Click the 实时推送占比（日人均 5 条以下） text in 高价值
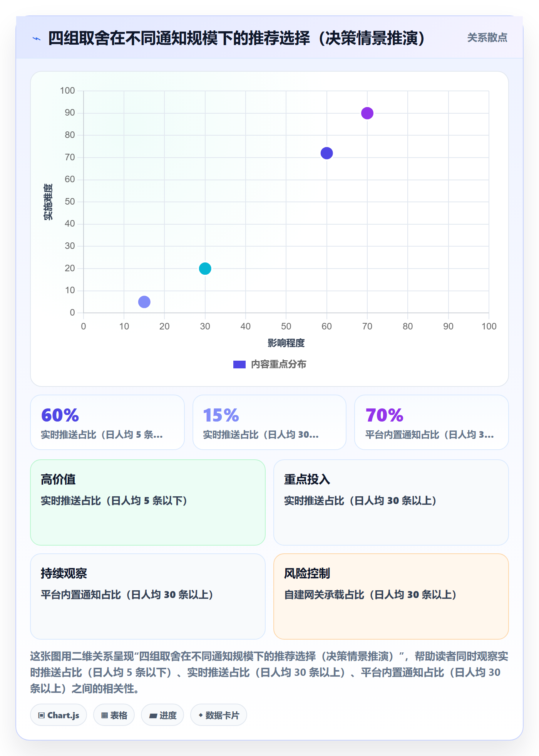Screen dimensions: 539x756 pyautogui.click(x=114, y=501)
